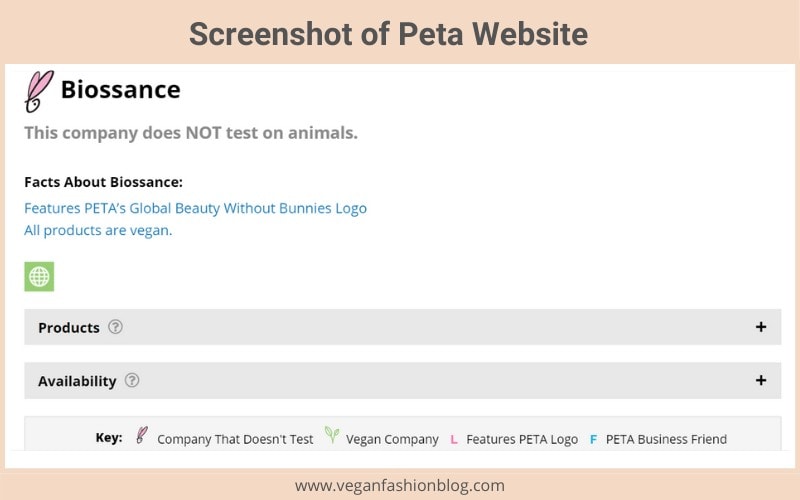Open Global Beauty Without Bunnies Logo link
Screen dimensions: 800x500
coord(195,208)
